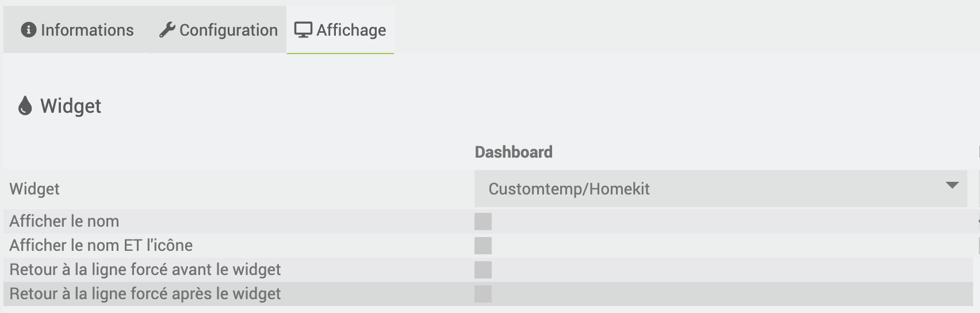The width and height of the screenshot is (980, 313).
Task: Click the "Retour à la ligne forcé avant" label
Action: (x=145, y=270)
